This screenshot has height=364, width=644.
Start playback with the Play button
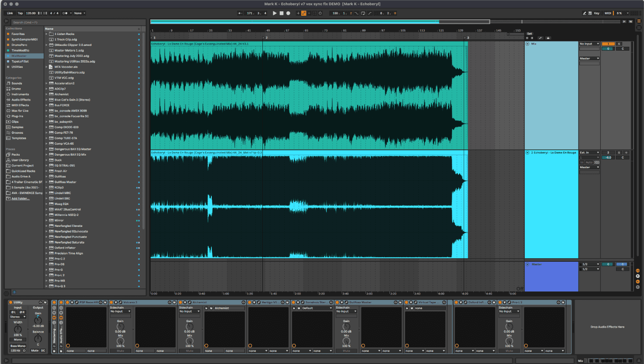coord(275,13)
